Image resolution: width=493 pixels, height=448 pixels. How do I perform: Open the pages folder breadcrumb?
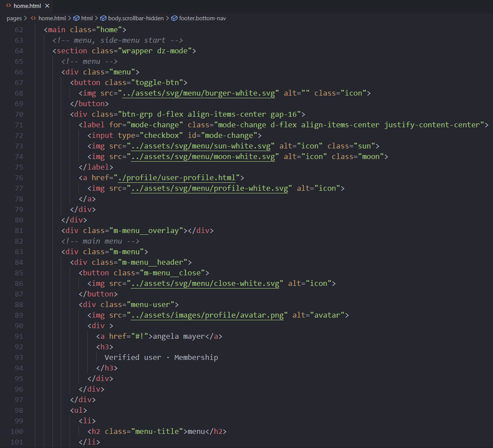[x=14, y=18]
